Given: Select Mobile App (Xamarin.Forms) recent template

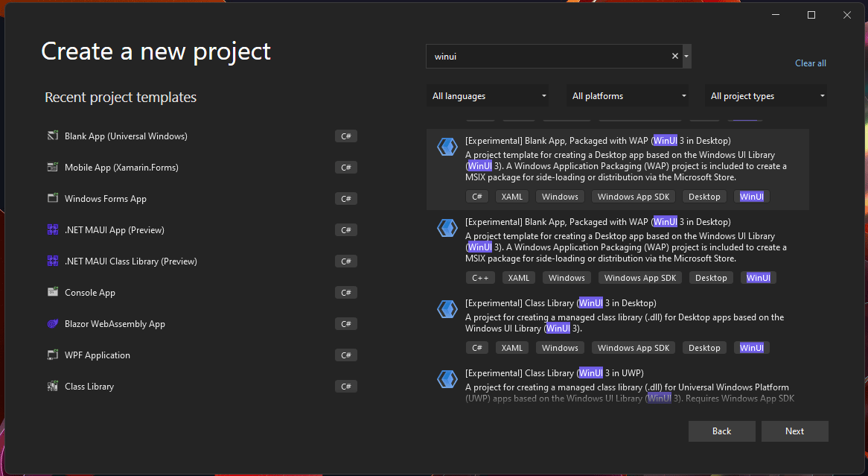Looking at the screenshot, I should [121, 168].
